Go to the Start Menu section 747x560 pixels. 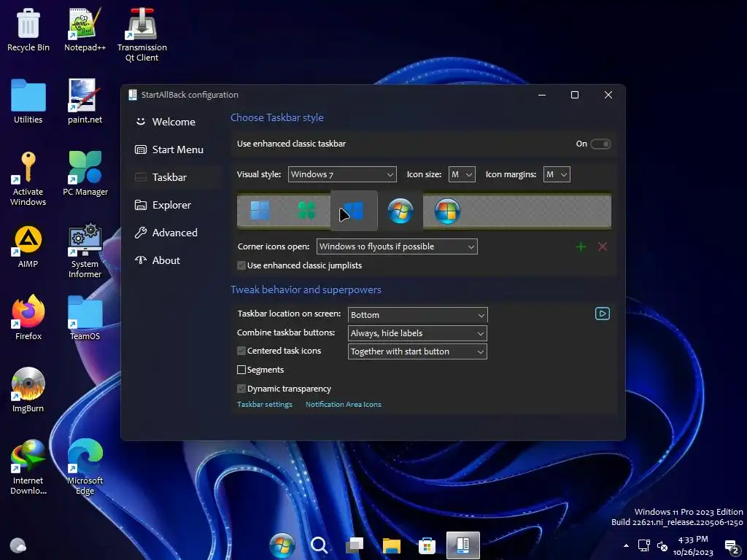174,149
